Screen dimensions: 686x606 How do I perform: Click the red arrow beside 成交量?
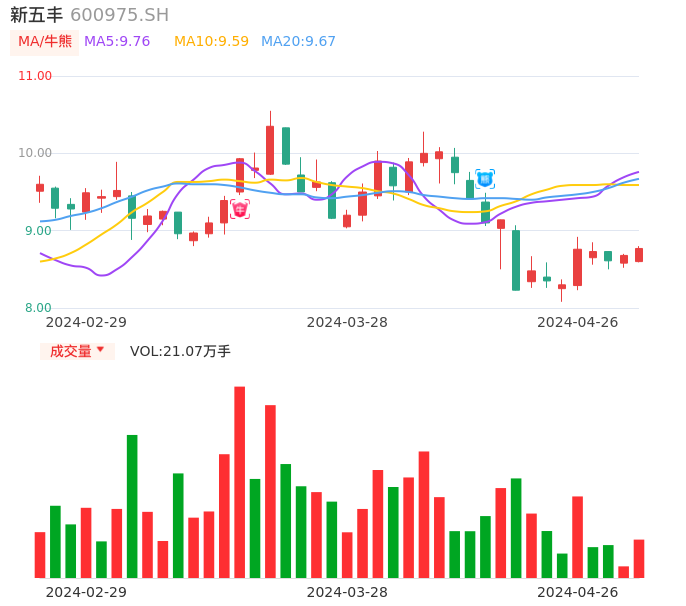100,350
